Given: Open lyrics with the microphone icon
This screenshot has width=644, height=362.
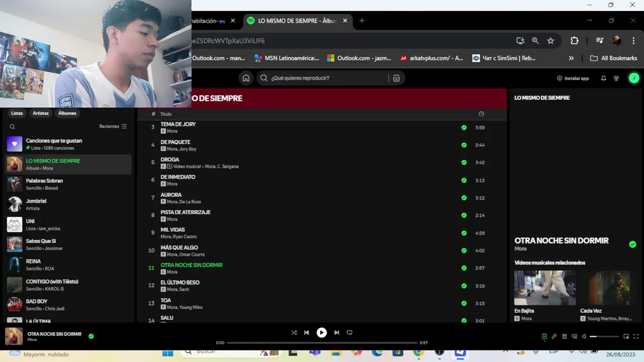Looking at the screenshot, I should [x=554, y=336].
